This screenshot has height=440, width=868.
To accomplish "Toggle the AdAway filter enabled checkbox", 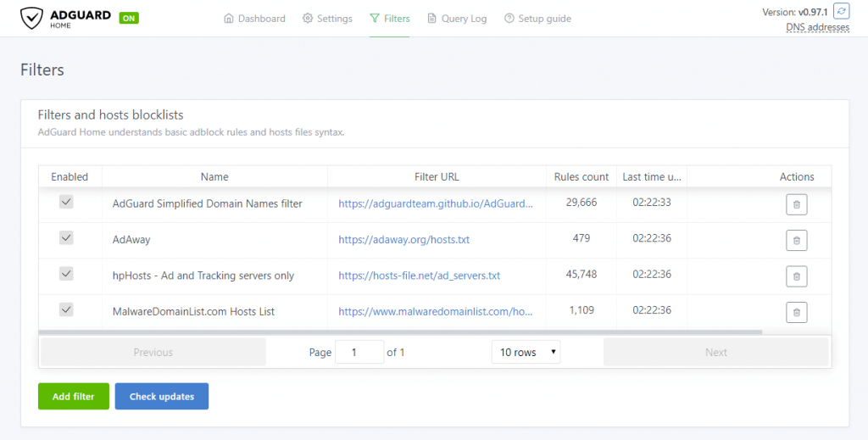I will pyautogui.click(x=66, y=238).
